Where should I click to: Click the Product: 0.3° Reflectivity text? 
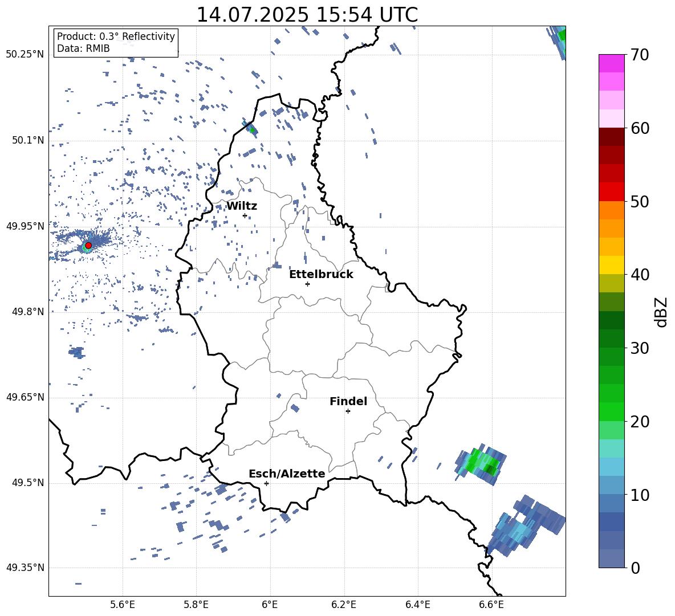116,36
